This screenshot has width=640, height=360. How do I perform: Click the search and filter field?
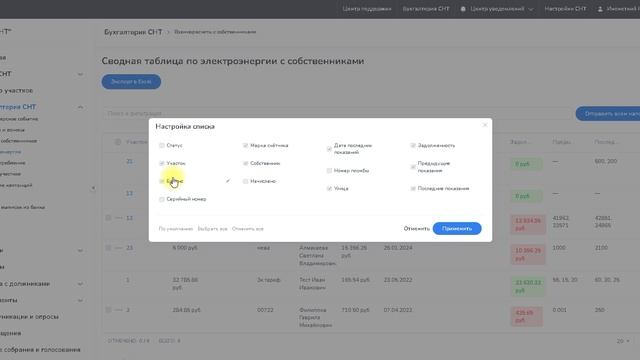[x=337, y=113]
